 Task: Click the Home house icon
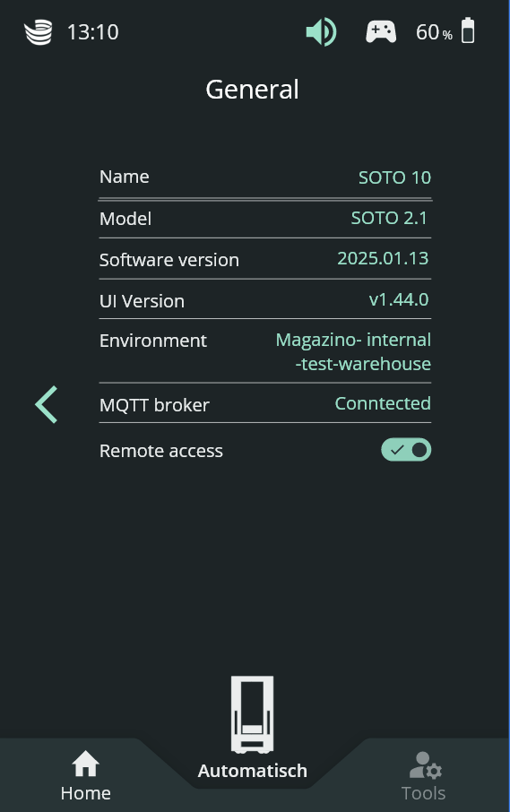85,764
